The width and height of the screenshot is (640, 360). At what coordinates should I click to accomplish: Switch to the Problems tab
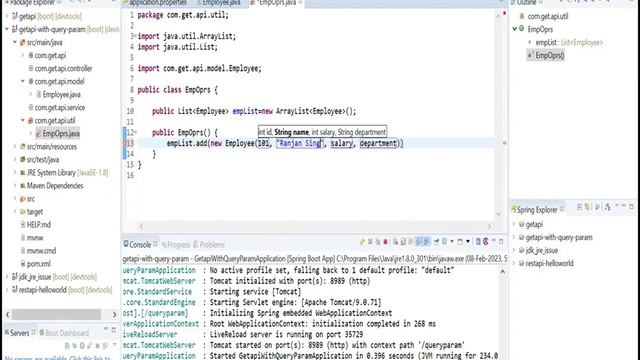[x=209, y=244]
